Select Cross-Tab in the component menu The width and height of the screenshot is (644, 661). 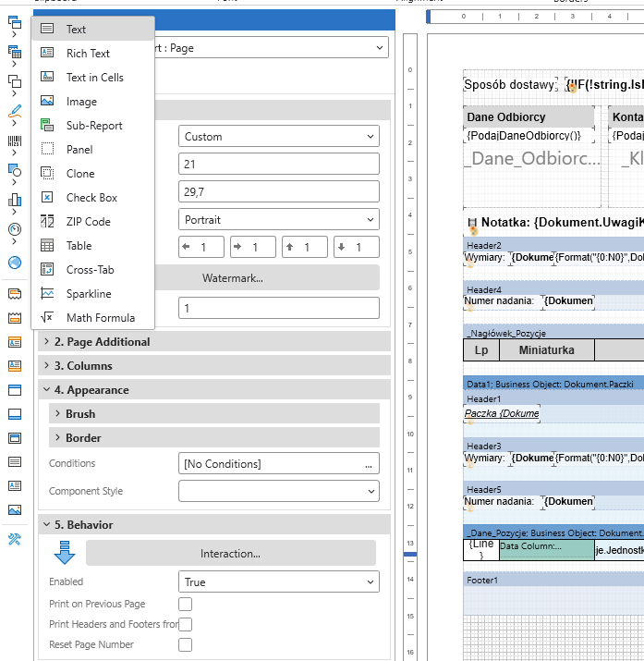(x=90, y=270)
